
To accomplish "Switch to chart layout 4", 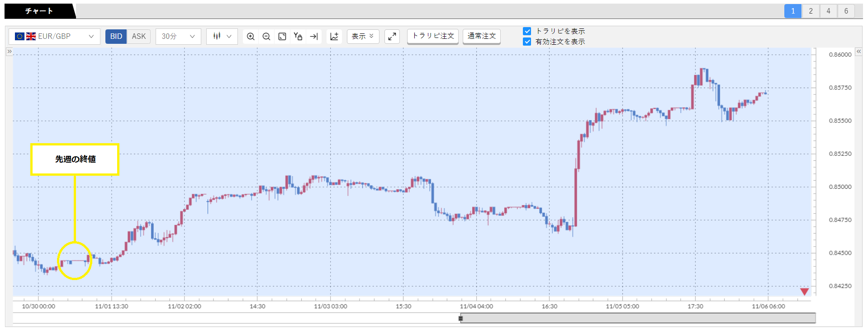I will coord(828,11).
